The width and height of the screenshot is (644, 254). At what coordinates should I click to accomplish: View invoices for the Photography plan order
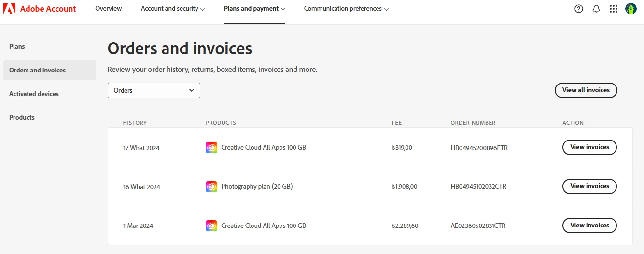(589, 186)
